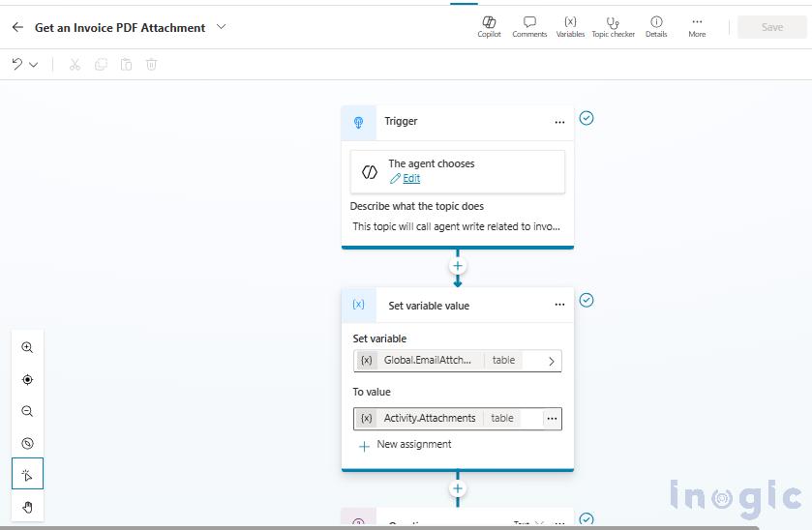812x530 pixels.
Task: Click the topic description text field
Action: coord(457,226)
